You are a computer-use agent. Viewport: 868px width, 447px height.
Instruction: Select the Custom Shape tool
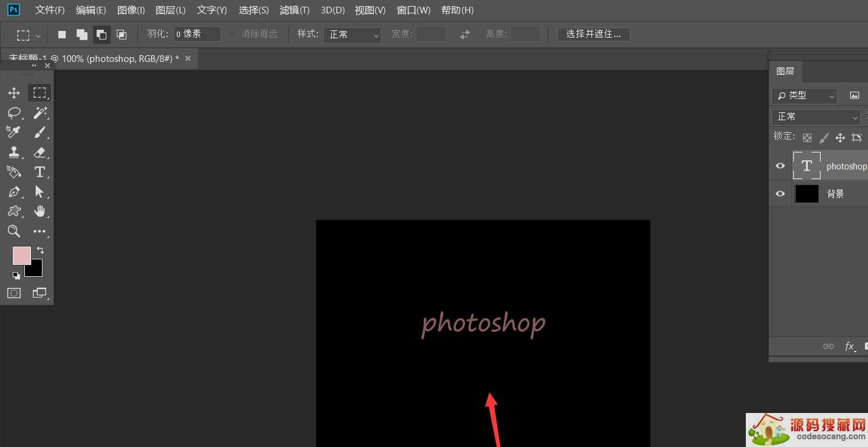pos(14,211)
